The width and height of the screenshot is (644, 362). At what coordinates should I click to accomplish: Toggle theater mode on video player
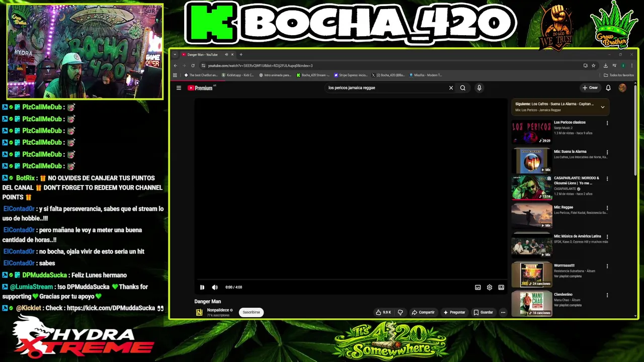coord(501,287)
